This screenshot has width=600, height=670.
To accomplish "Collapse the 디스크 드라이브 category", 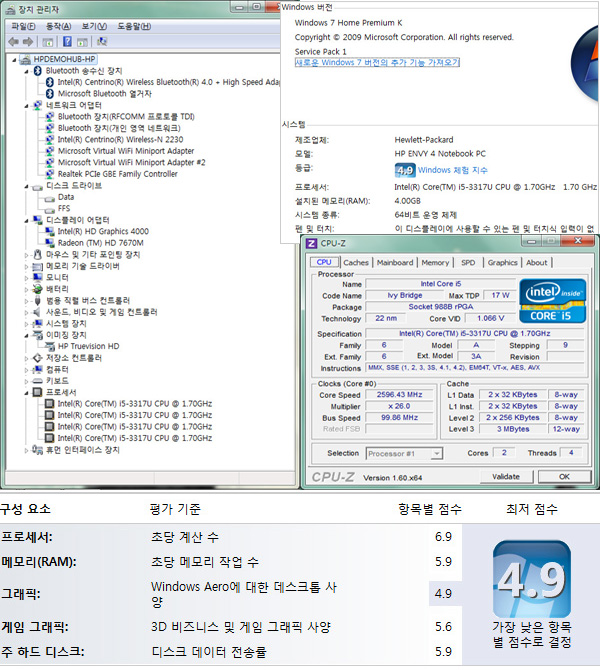I will [26, 186].
